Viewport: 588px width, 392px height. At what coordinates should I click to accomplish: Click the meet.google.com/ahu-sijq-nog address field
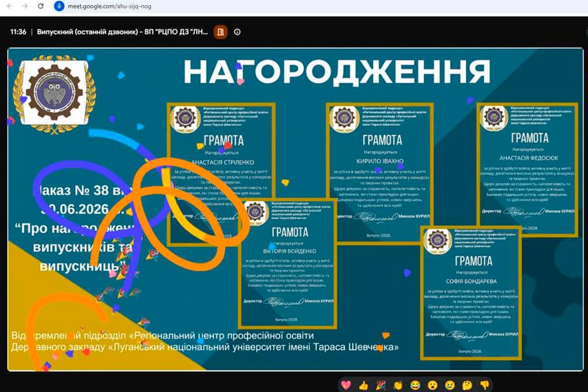coord(110,7)
